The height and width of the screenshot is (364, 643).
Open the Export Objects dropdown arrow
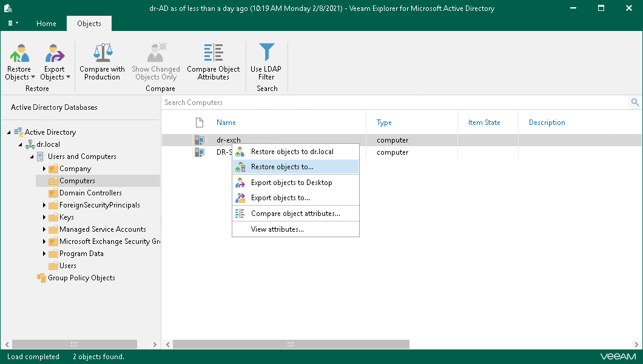[68, 77]
